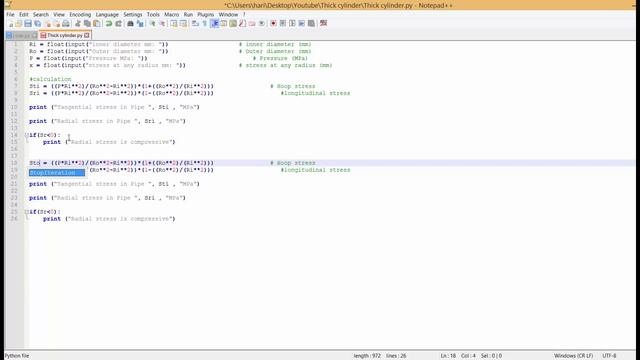Click the Zoom Out toolbar icon
Viewport: 640px width, 360px height.
pyautogui.click(x=162, y=24)
